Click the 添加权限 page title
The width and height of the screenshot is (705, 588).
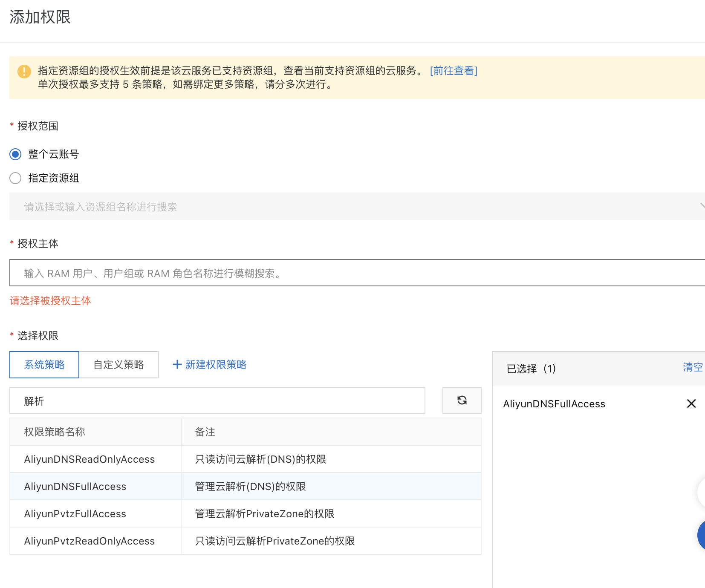[40, 17]
